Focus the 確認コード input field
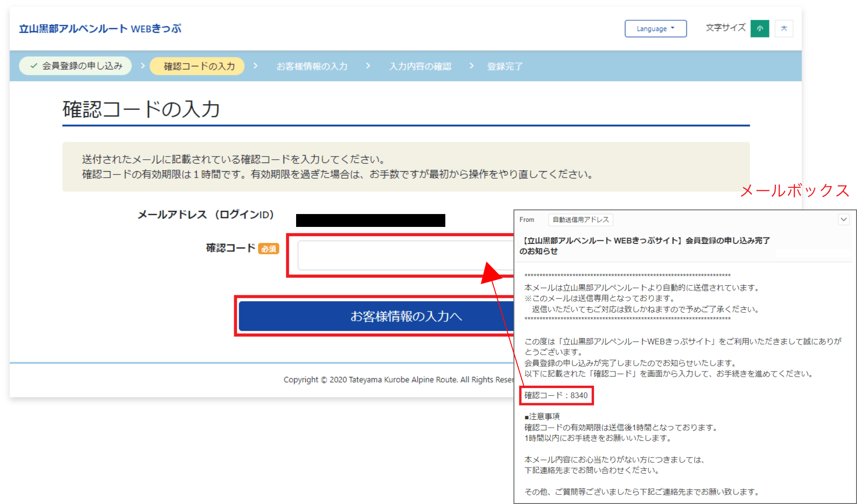This screenshot has height=504, width=857. (406, 255)
